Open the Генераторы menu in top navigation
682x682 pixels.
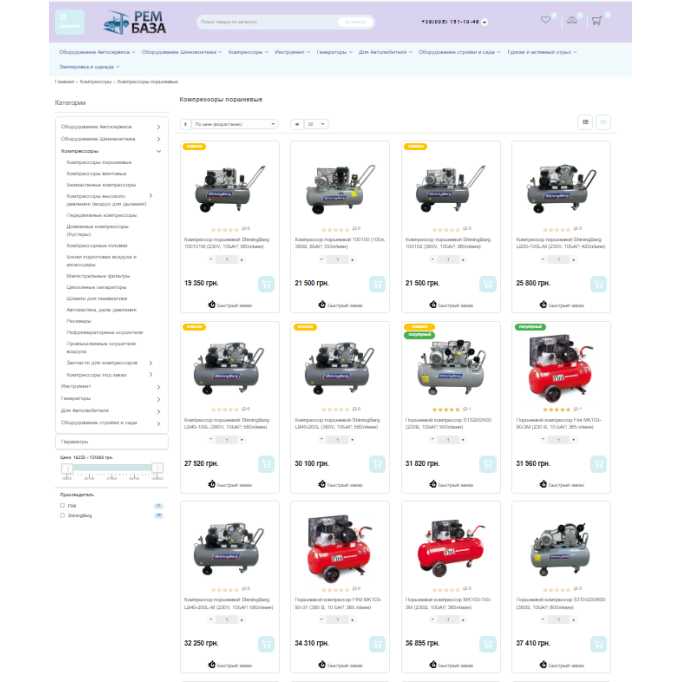click(334, 52)
